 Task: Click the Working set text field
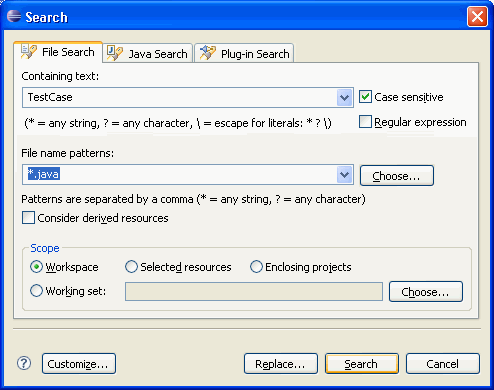tap(254, 291)
